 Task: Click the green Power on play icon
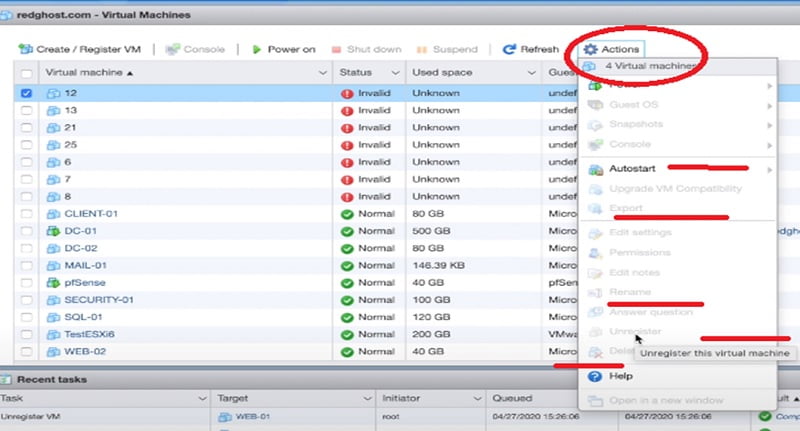coord(257,49)
